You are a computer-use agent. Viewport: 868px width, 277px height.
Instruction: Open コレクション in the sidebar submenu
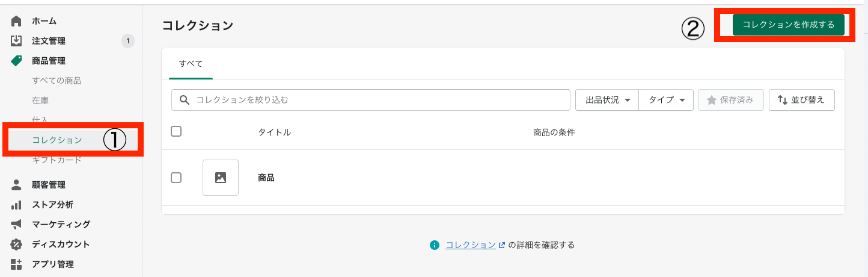coord(57,140)
